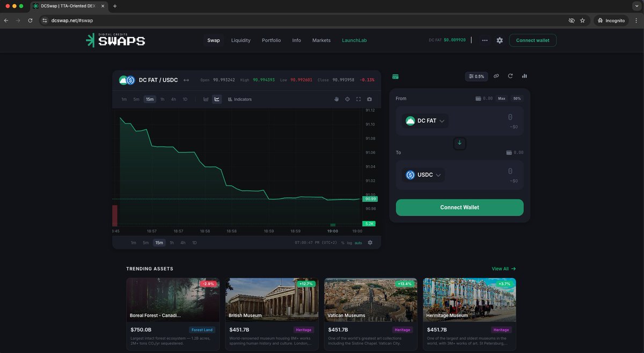This screenshot has height=353, width=644.
Task: Click the large green Connect Wallet button
Action: click(459, 208)
